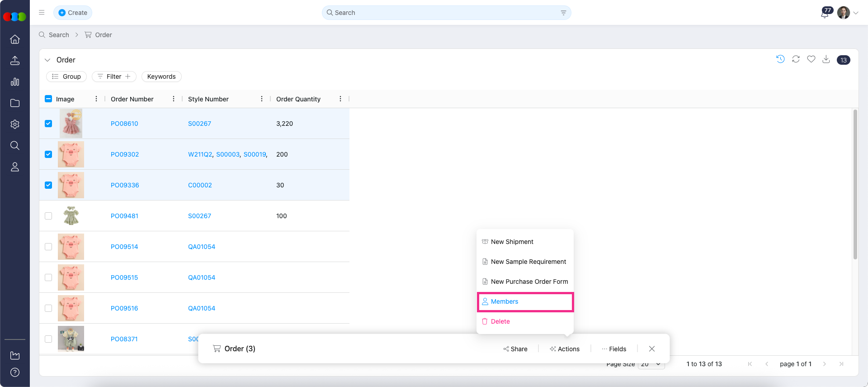Choose New Shipment from the menu
The height and width of the screenshot is (387, 868).
tap(512, 242)
